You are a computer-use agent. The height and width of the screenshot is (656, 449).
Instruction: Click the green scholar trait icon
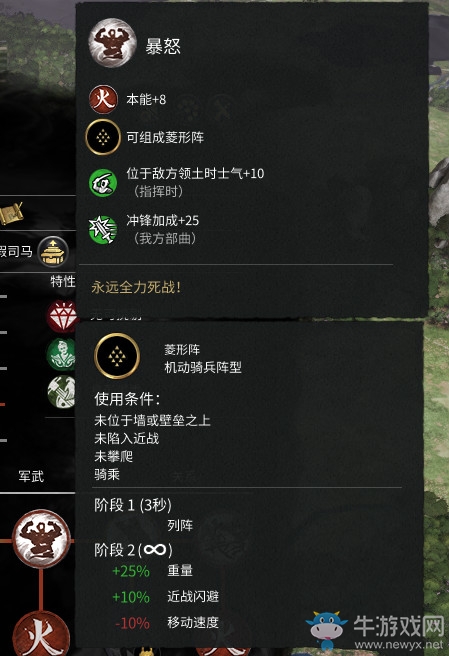[61, 354]
